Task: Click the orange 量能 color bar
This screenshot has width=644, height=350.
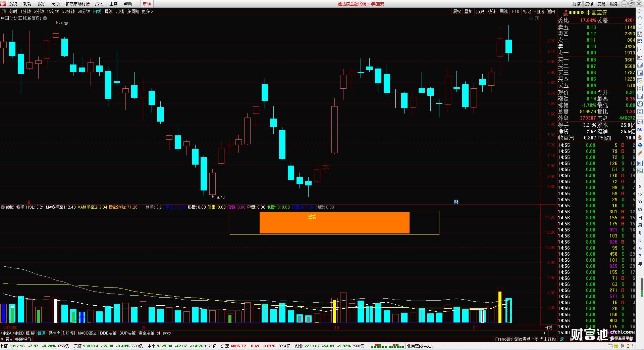Action: point(334,223)
